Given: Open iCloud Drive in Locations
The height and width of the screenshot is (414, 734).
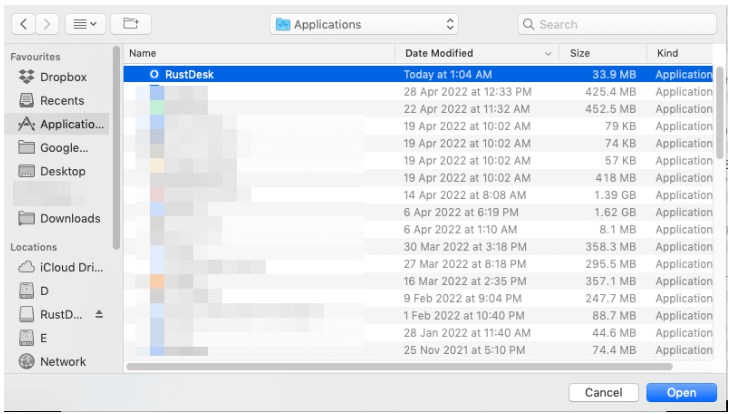Looking at the screenshot, I should (x=57, y=267).
